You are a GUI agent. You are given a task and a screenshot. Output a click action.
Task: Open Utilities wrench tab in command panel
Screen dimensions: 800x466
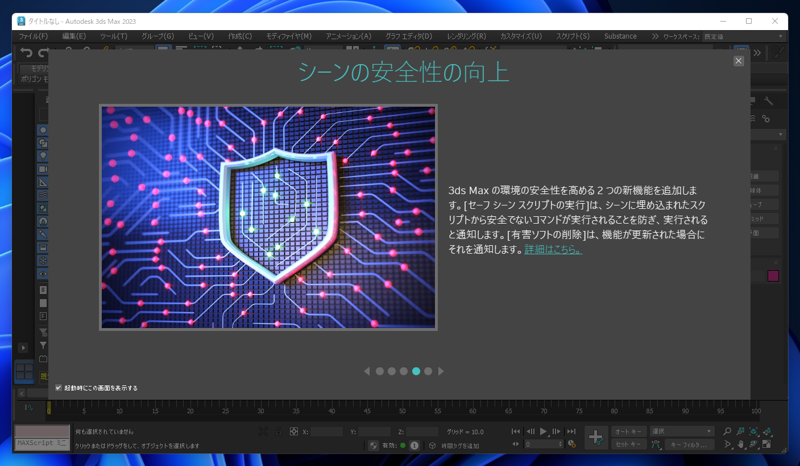769,102
